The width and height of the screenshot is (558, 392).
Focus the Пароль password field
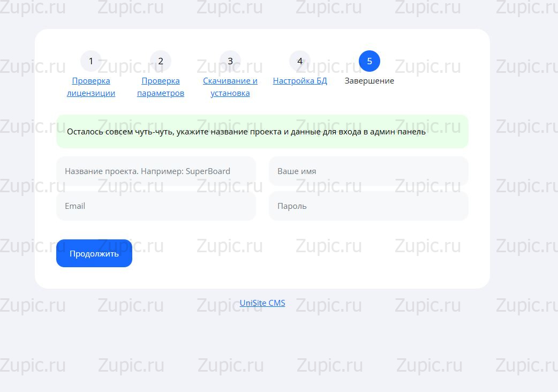coord(368,206)
